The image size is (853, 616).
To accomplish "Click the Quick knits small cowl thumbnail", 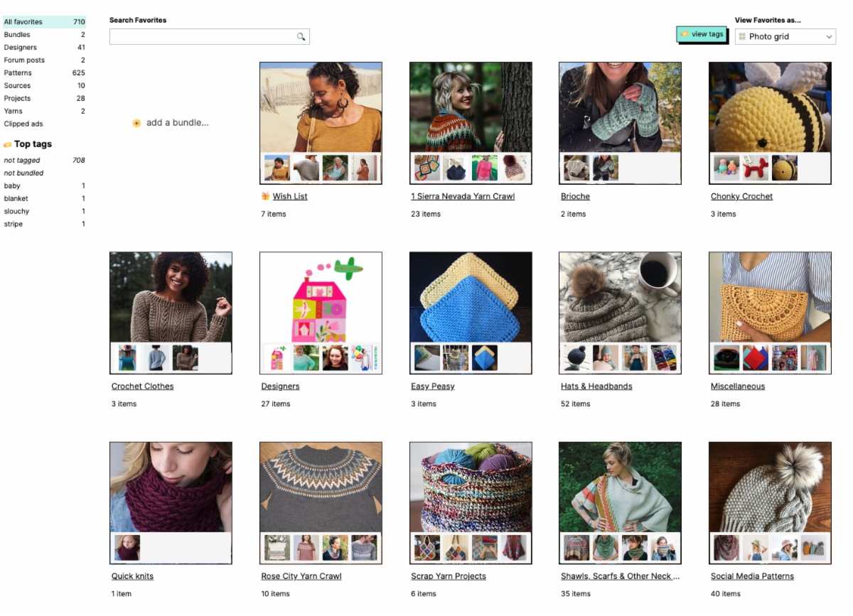I will [127, 548].
